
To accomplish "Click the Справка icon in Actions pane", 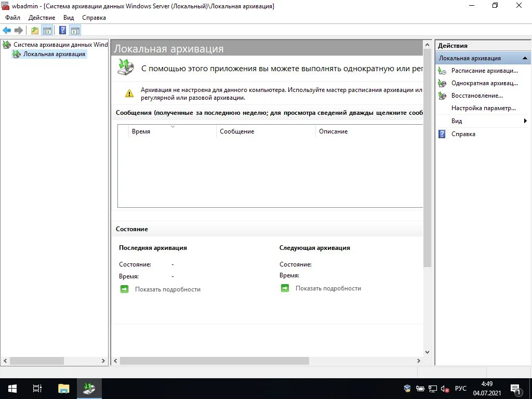I will click(x=442, y=134).
